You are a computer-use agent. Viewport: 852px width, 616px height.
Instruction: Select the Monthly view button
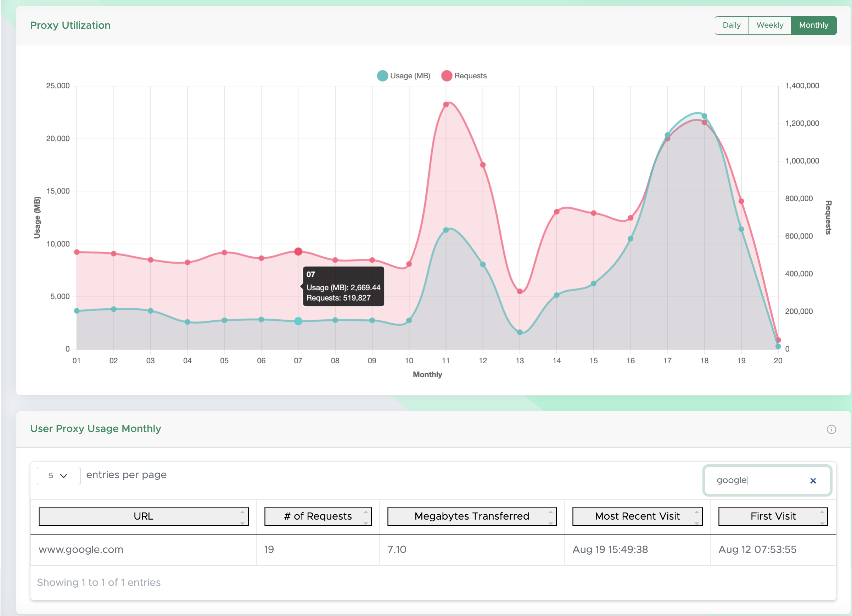click(x=813, y=25)
